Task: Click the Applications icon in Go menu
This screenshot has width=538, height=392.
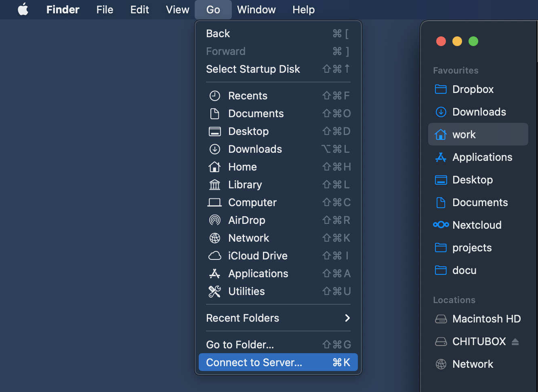Action: tap(215, 274)
